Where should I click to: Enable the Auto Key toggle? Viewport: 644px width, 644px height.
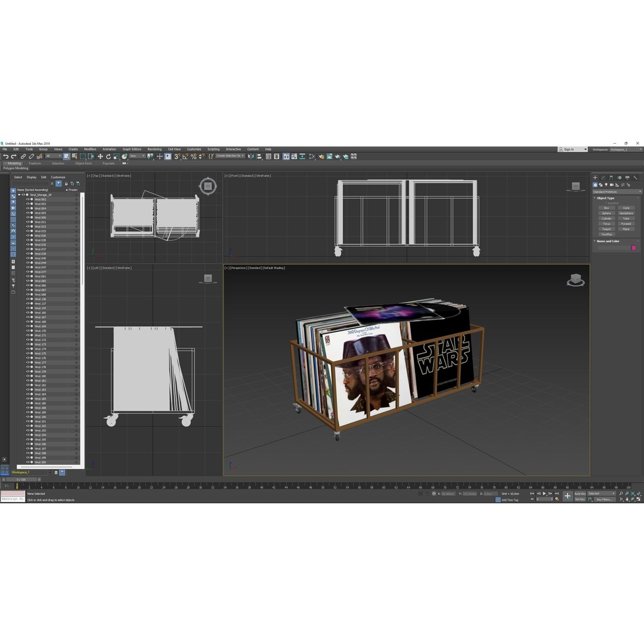pos(580,494)
